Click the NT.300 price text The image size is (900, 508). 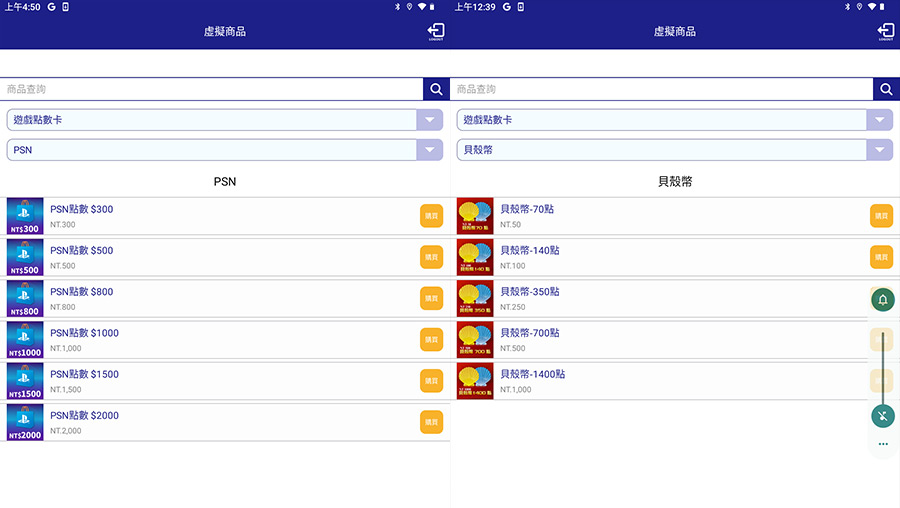63,224
